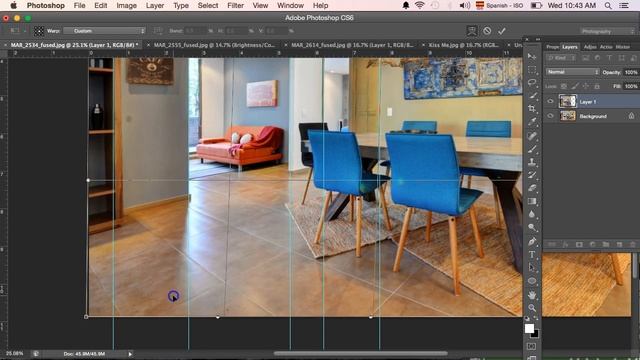Expand the status bar info arrow
The width and height of the screenshot is (640, 360).
click(130, 354)
